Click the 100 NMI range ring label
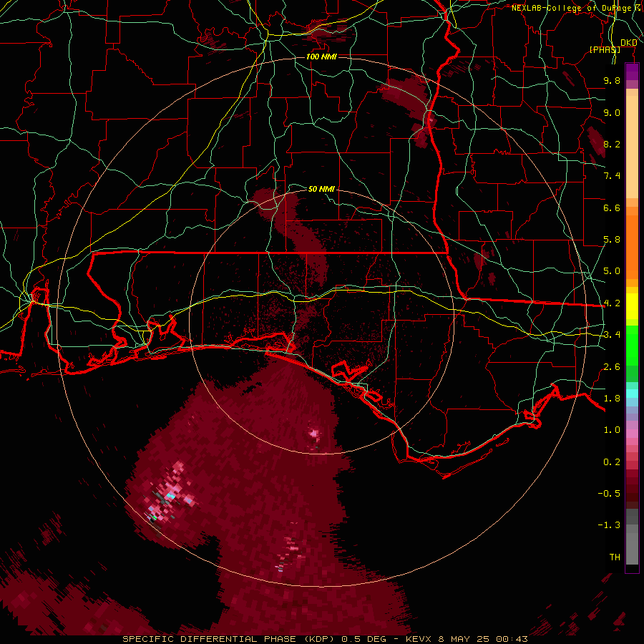644x644 pixels. point(321,57)
